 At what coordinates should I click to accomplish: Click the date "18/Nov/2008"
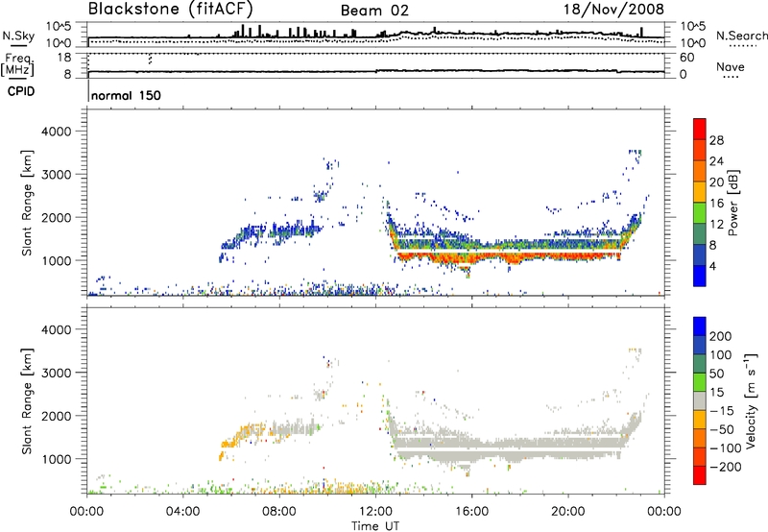(x=613, y=9)
